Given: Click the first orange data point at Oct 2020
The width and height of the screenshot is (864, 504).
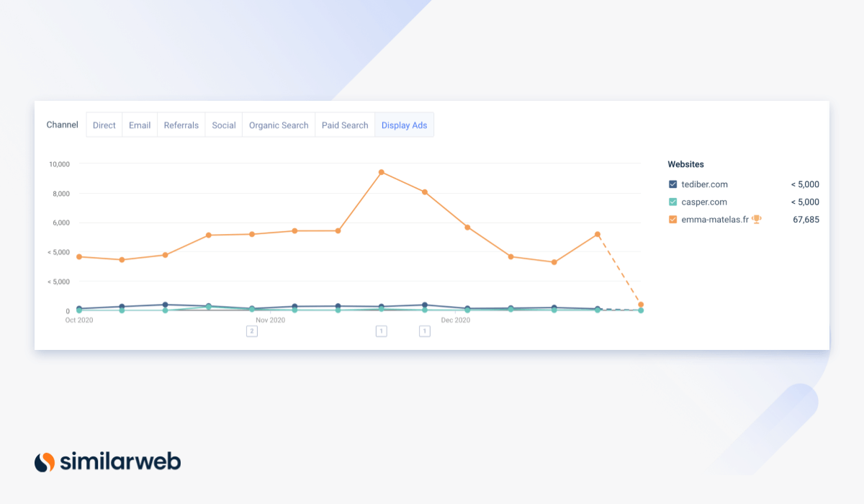Looking at the screenshot, I should point(79,256).
